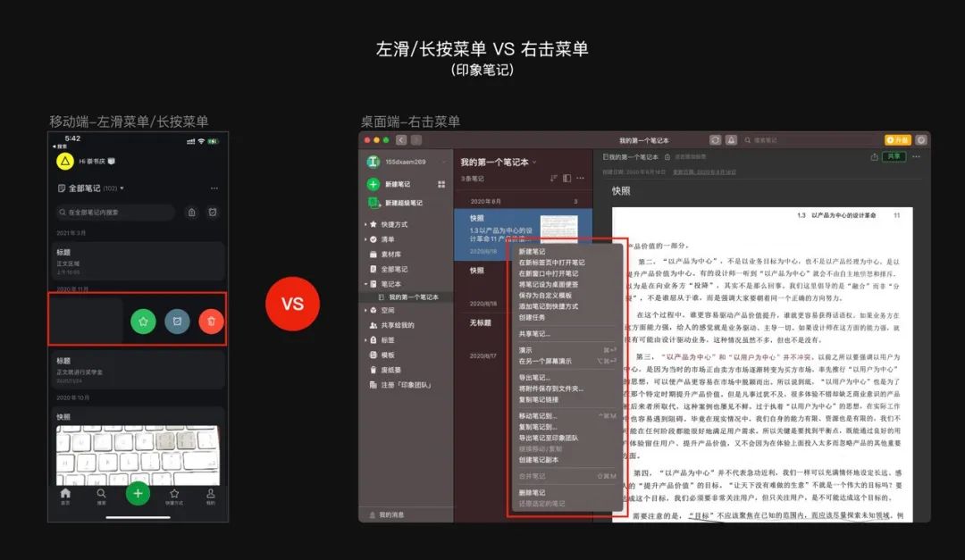
Task: Tap the green star icon in swipe menu
Action: 143,322
